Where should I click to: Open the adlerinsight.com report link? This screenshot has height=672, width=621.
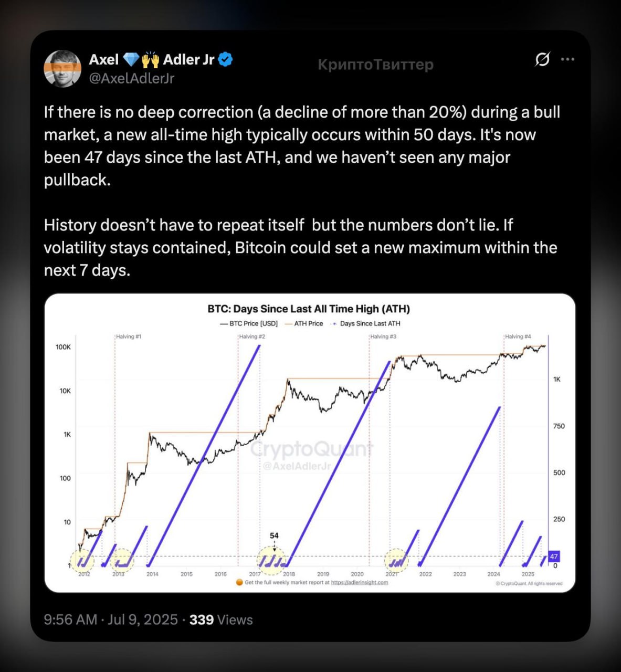tap(360, 582)
